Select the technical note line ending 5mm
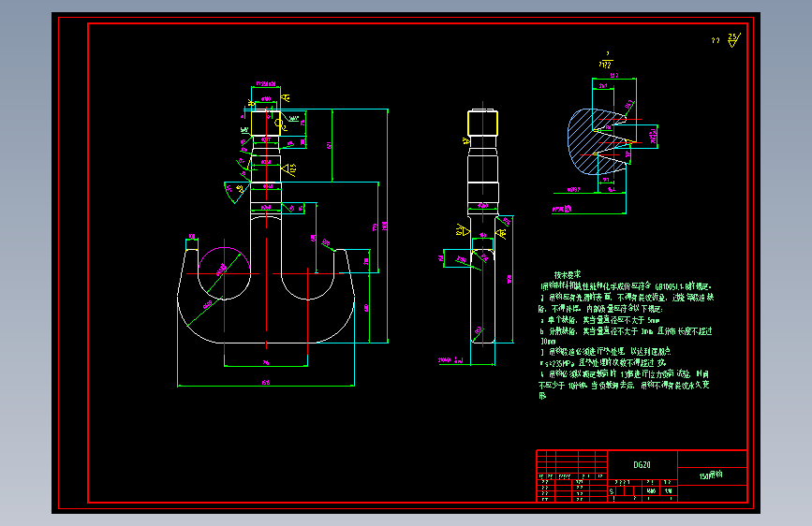The image size is (812, 526). coord(599,320)
